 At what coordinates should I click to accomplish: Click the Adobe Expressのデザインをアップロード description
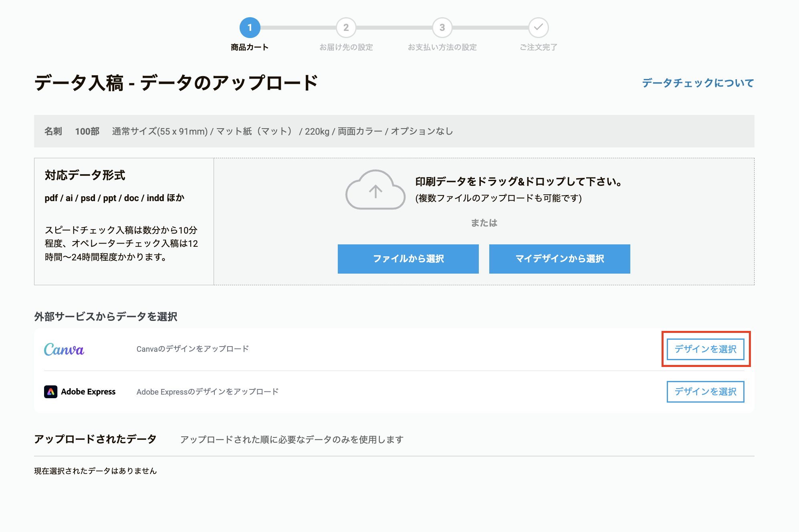[x=208, y=392]
